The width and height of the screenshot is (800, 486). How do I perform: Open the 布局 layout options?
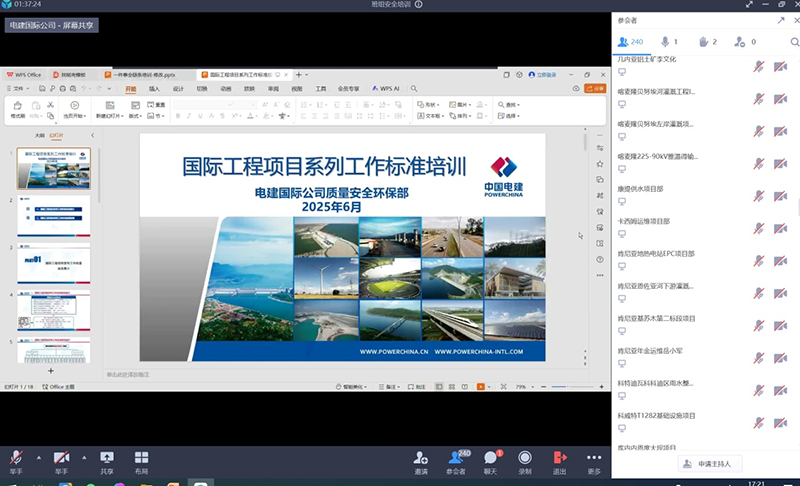pyautogui.click(x=141, y=458)
